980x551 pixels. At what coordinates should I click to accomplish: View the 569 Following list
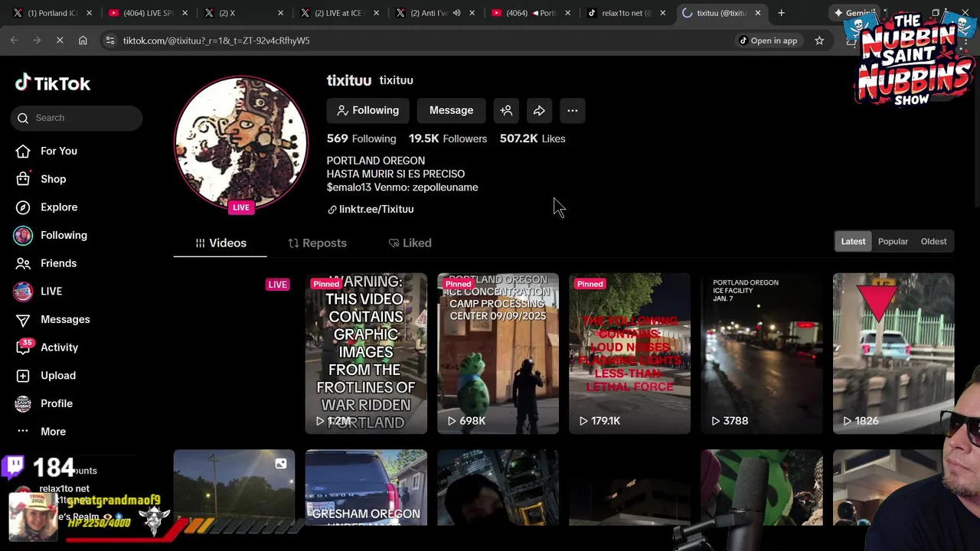pyautogui.click(x=361, y=139)
